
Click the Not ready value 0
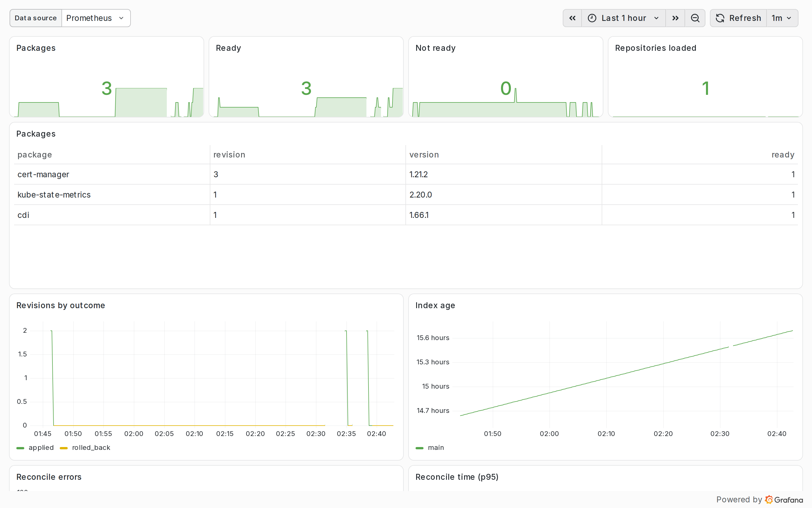coord(506,88)
